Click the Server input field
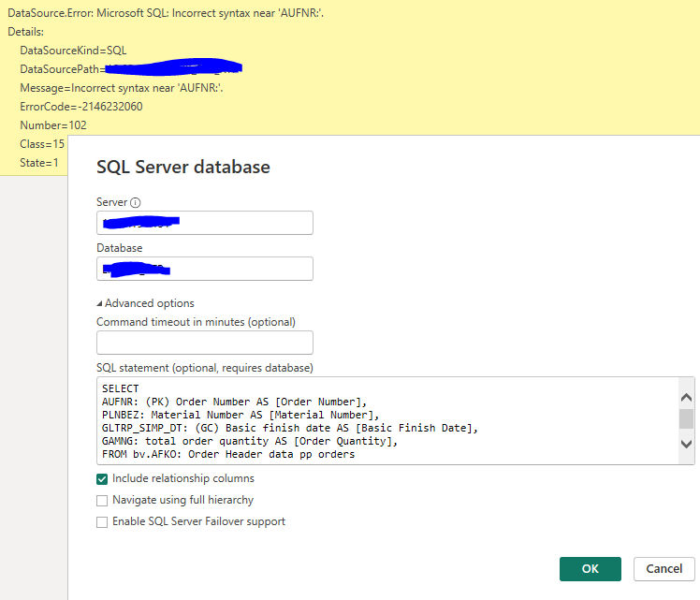The height and width of the screenshot is (600, 700). tap(204, 223)
